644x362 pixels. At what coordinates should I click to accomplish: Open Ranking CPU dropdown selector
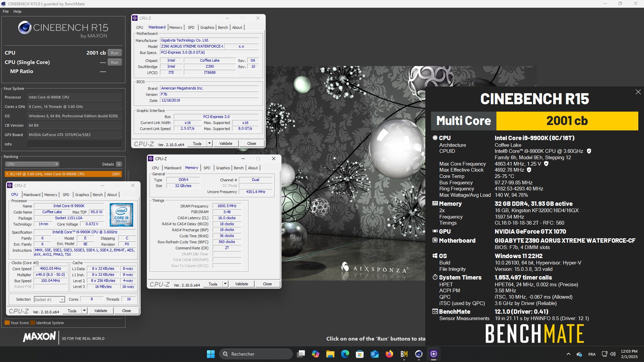(32, 164)
